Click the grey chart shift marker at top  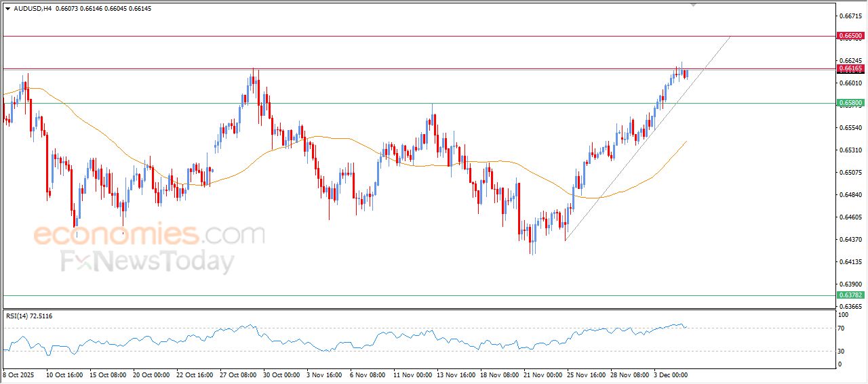coord(693,4)
